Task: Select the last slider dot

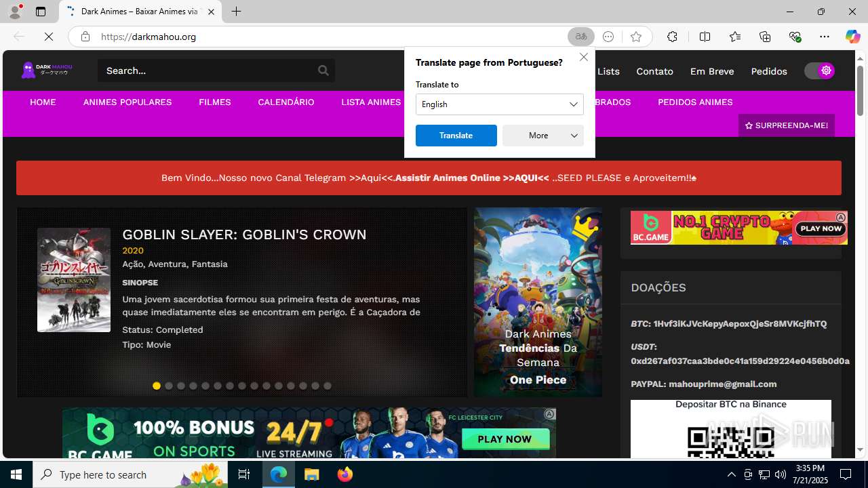Action: (328, 386)
